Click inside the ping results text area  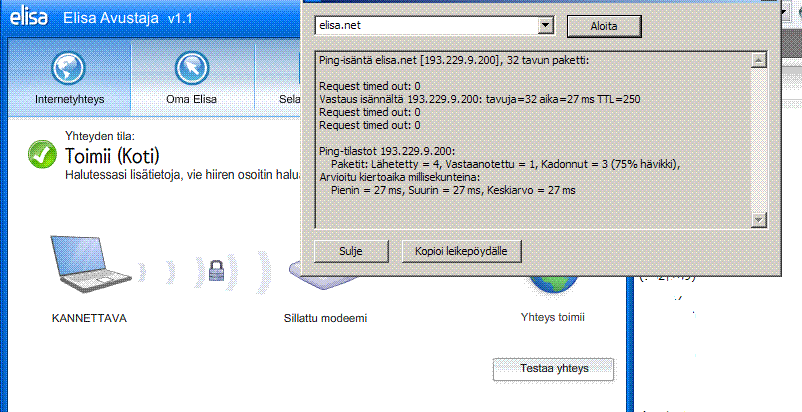pyautogui.click(x=533, y=140)
